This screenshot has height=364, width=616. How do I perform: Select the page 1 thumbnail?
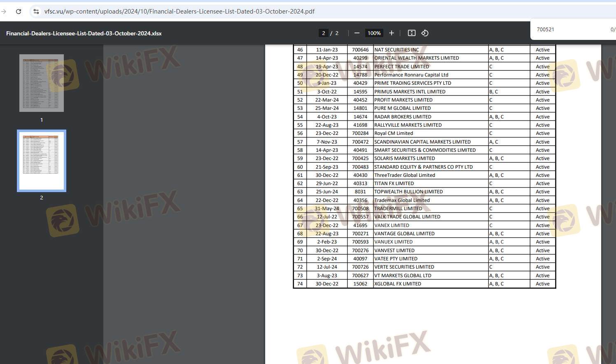click(x=42, y=83)
